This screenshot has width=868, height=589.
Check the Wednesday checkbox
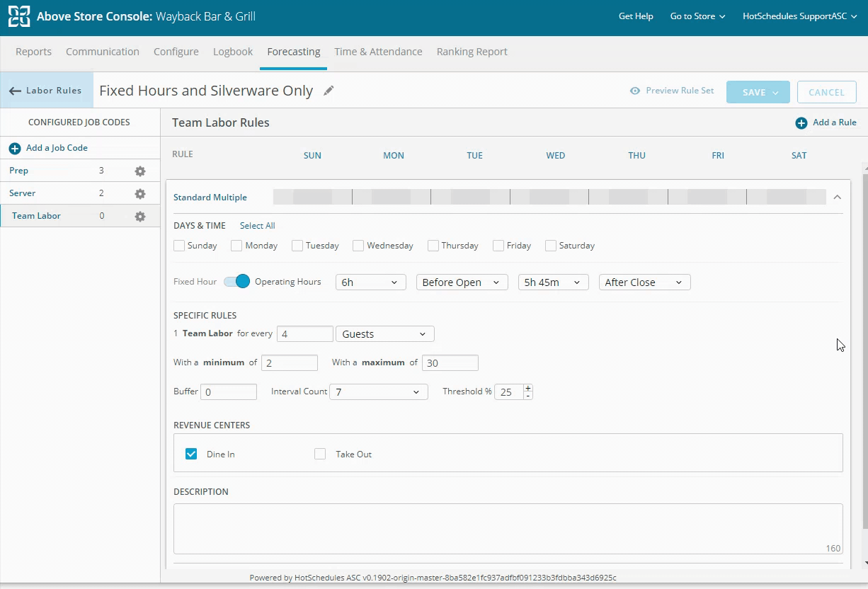click(x=358, y=246)
